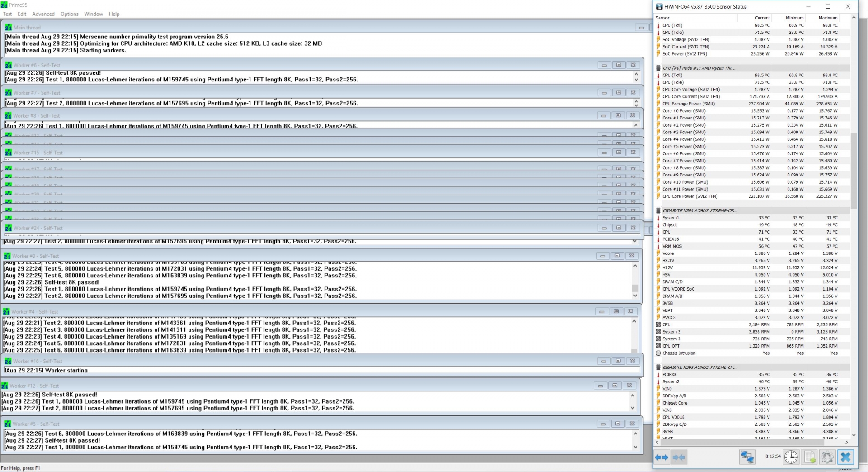Screen dimensions: 868x472
Task: Minimize the Worker #12 Self-Test child window
Action: 600,386
